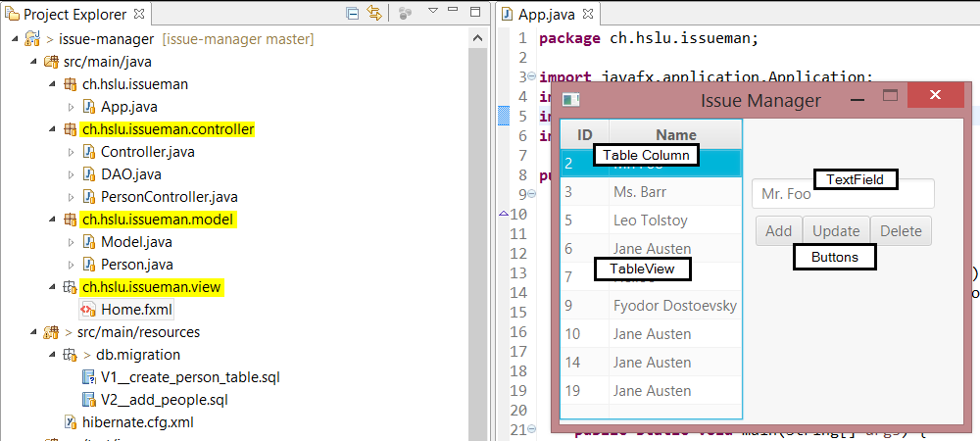Minimize the Project Explorer panel
Viewport: 980px width, 441px height.
pyautogui.click(x=454, y=10)
